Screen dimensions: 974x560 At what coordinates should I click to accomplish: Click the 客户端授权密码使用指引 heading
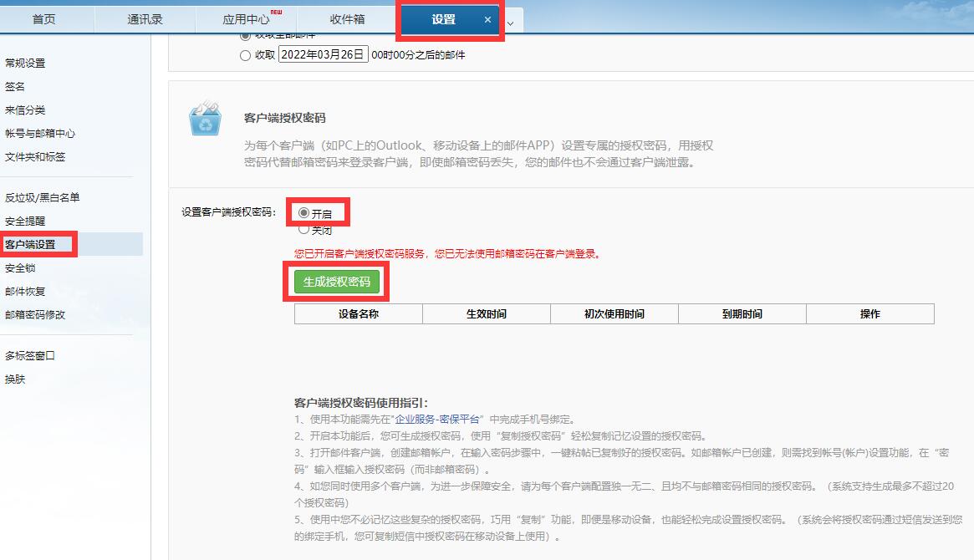coord(360,403)
